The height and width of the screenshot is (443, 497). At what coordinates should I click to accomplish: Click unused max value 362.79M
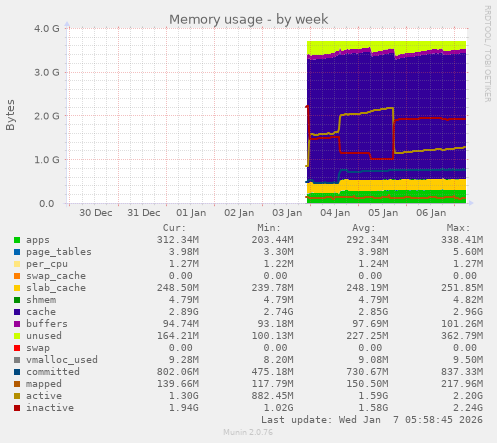[462, 336]
